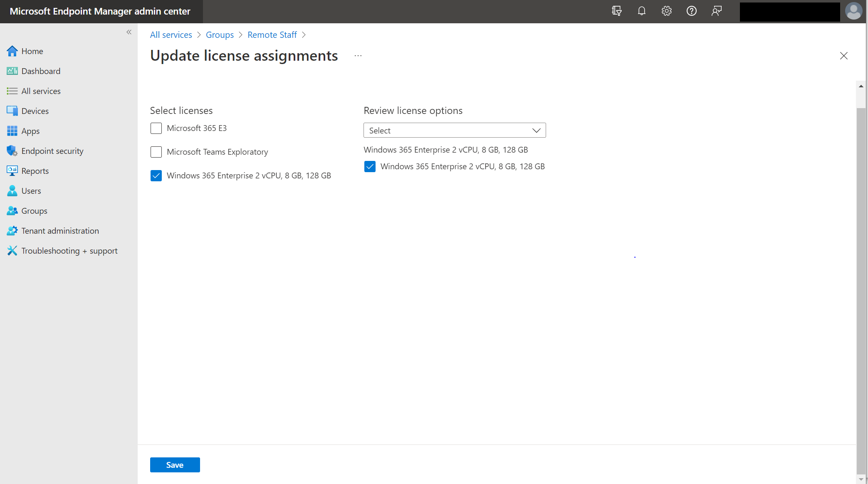Uncheck Windows 365 Enterprise under Select licenses
The image size is (868, 484).
click(x=156, y=175)
